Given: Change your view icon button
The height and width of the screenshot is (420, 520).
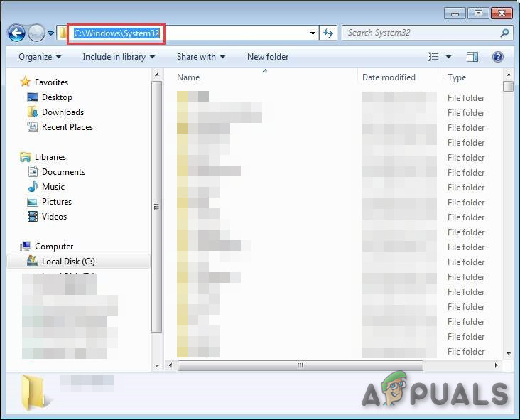Looking at the screenshot, I should pos(433,57).
